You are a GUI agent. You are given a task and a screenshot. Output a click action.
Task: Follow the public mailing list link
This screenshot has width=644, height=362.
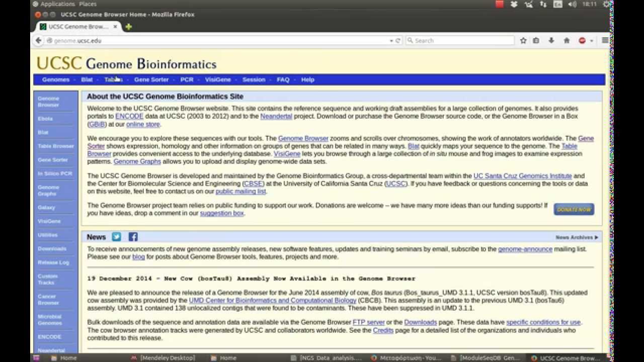(x=241, y=192)
